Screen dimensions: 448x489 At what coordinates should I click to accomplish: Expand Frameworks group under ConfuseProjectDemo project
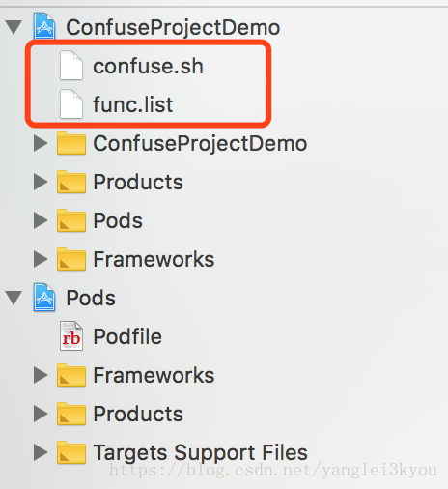[x=41, y=259]
